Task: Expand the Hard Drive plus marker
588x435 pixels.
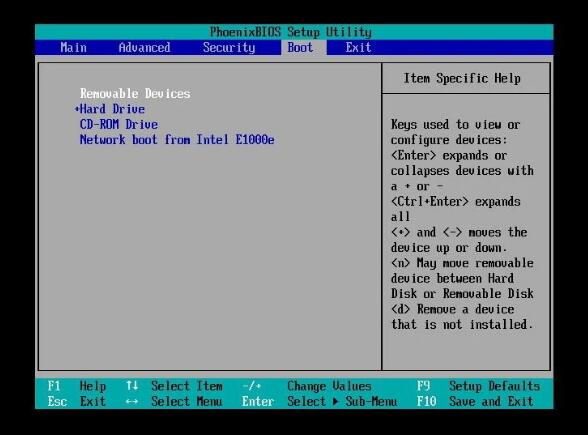Action: 77,109
